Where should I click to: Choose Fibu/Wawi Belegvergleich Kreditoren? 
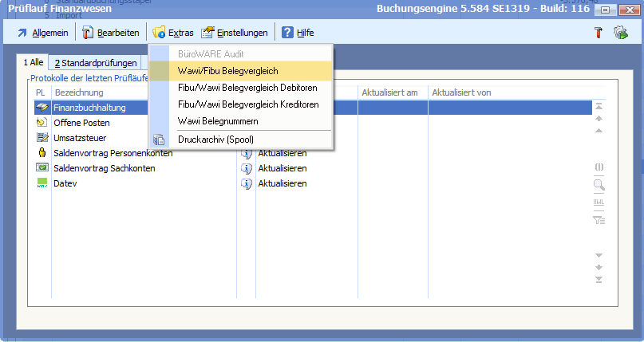[248, 104]
